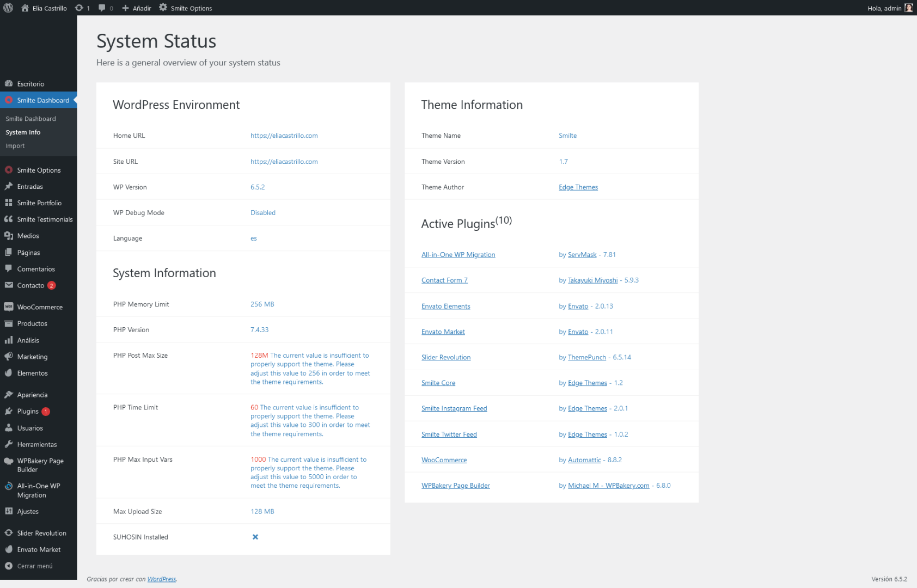Click the Smilte Portfolio grid icon
This screenshot has height=588, width=917.
click(9, 203)
